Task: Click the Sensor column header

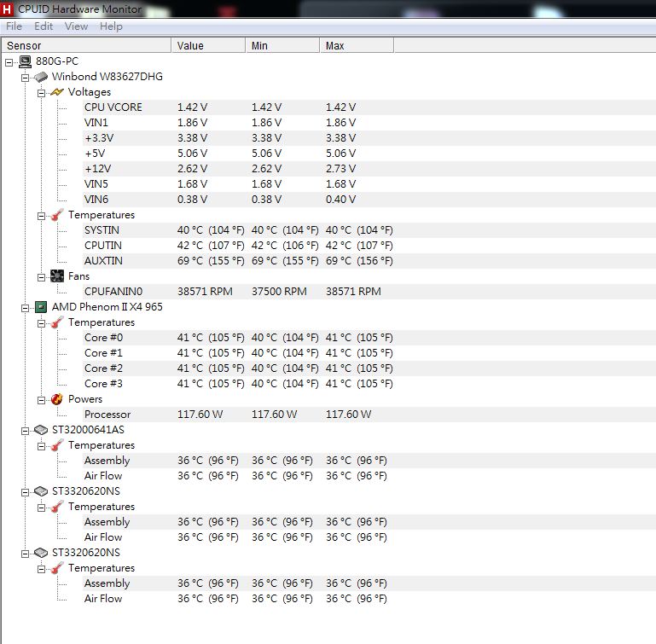Action: tap(86, 45)
